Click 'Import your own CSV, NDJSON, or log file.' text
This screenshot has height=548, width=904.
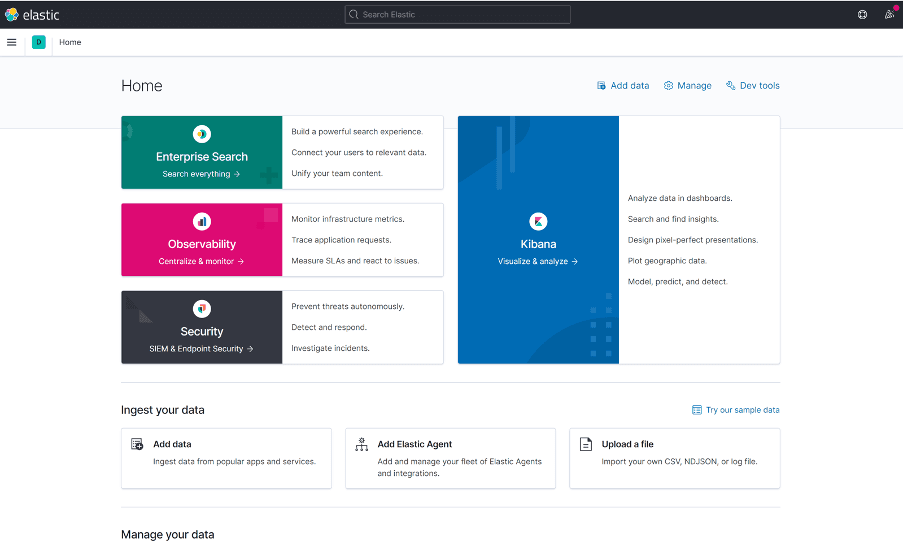pos(679,462)
